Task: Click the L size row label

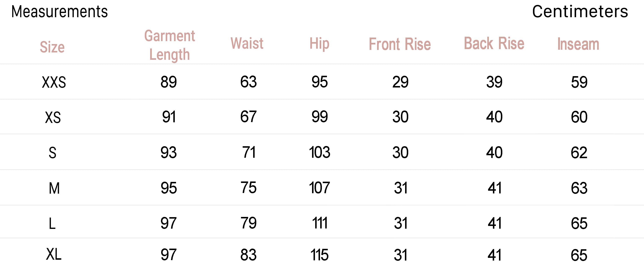Action: pos(52,223)
